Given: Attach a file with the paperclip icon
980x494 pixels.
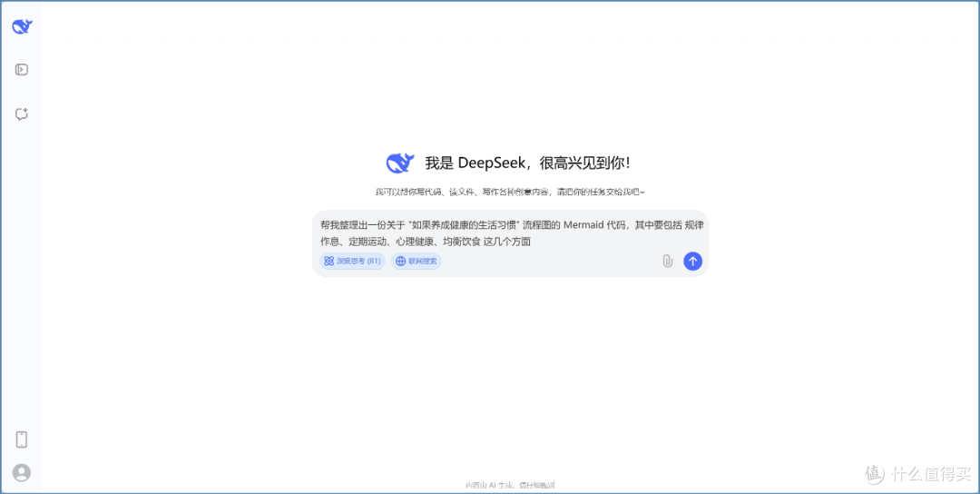Looking at the screenshot, I should tap(668, 262).
